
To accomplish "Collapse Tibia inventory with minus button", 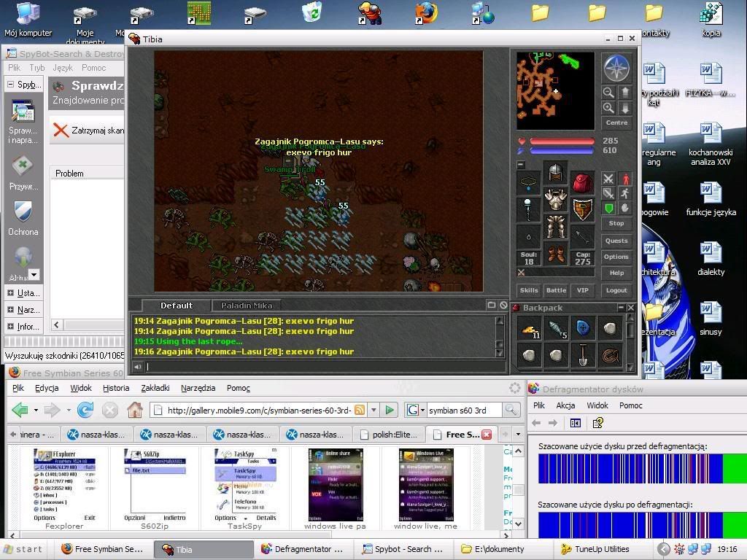I will 521,165.
